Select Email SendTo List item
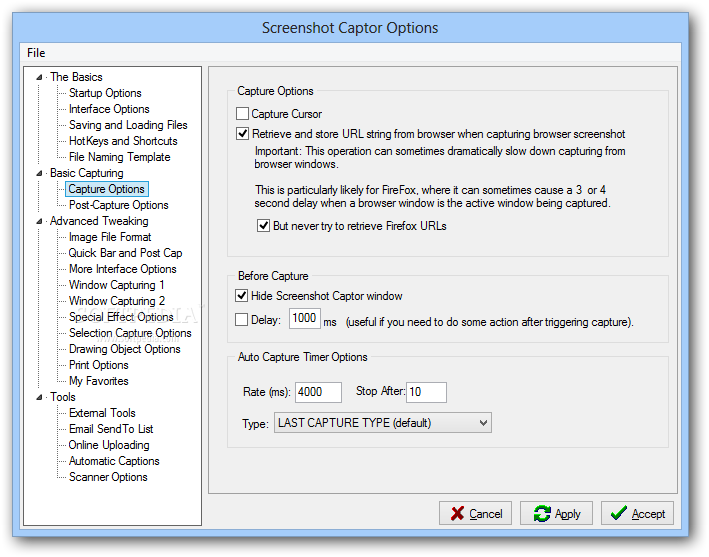 [x=111, y=429]
